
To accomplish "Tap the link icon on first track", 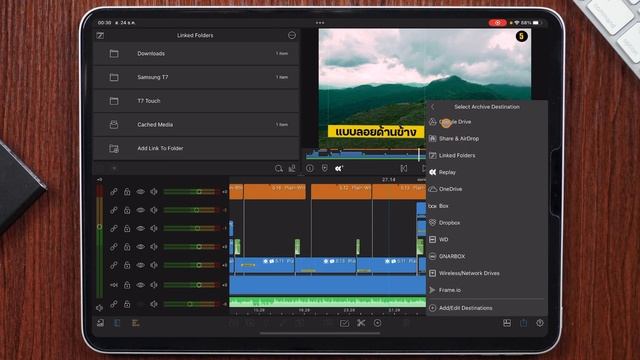I will (x=114, y=191).
